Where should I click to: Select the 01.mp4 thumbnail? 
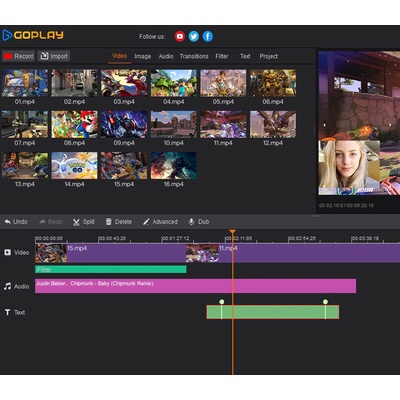coord(25,83)
